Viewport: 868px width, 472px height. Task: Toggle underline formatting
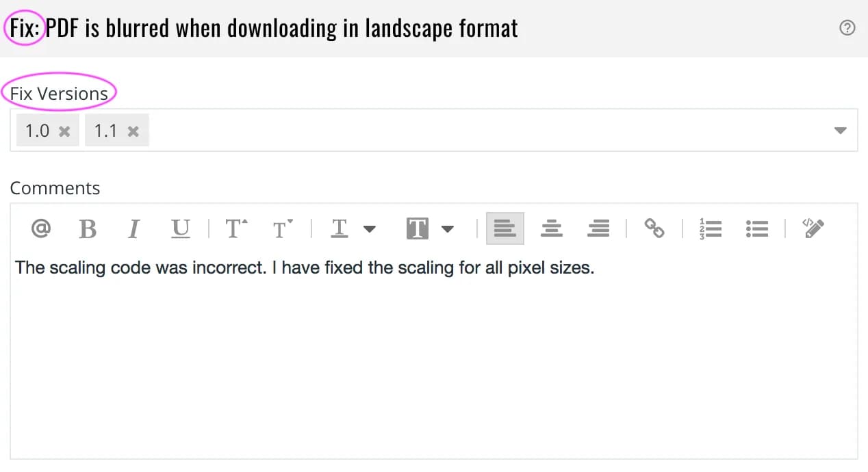(x=180, y=228)
